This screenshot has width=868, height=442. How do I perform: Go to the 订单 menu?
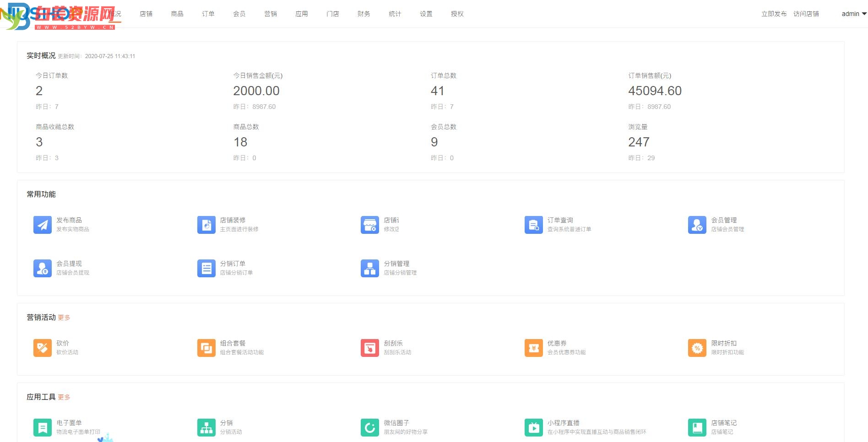coord(208,14)
